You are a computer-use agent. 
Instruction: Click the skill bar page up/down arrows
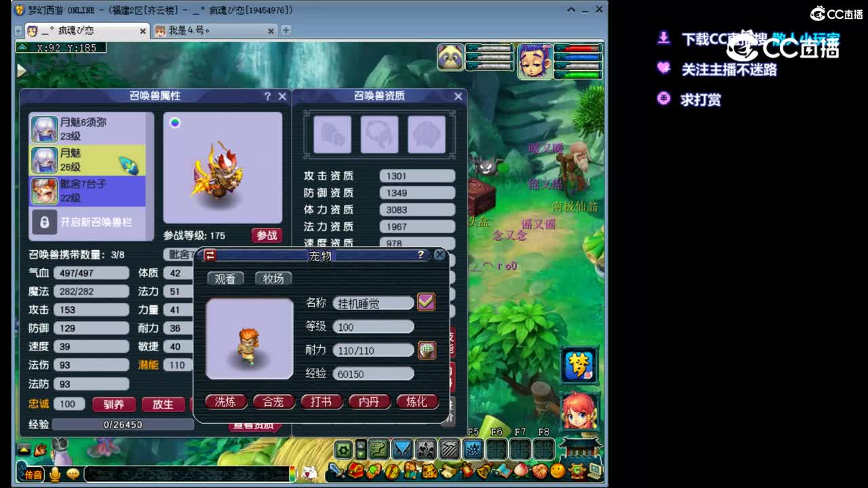[x=361, y=449]
